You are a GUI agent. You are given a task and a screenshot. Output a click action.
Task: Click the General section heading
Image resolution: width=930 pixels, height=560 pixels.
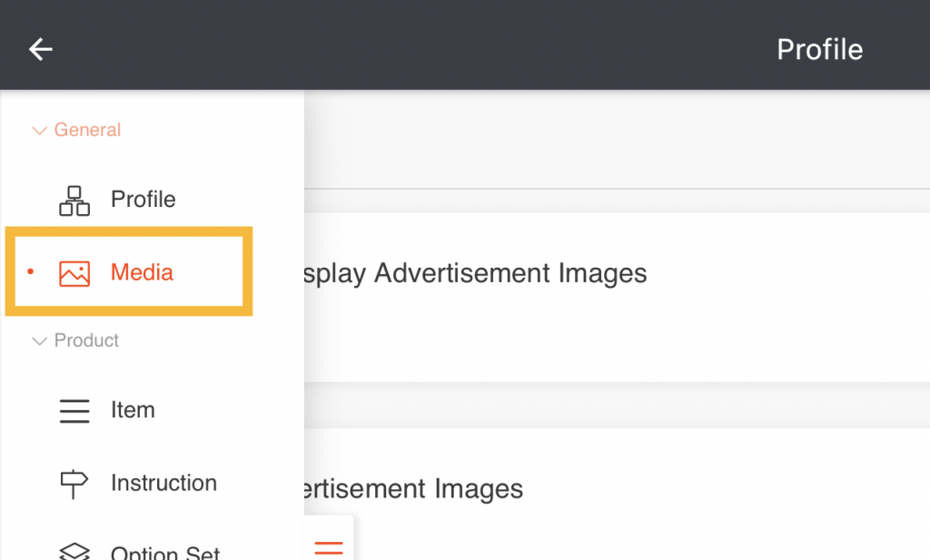tap(87, 130)
